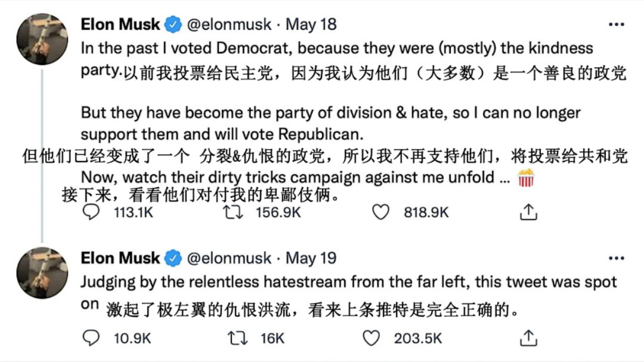Like the May 19 tweet
Viewport: 644px width, 362px height.
(371, 339)
